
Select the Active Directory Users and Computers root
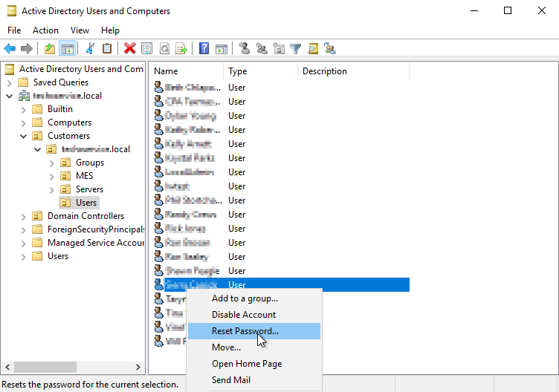(x=81, y=69)
